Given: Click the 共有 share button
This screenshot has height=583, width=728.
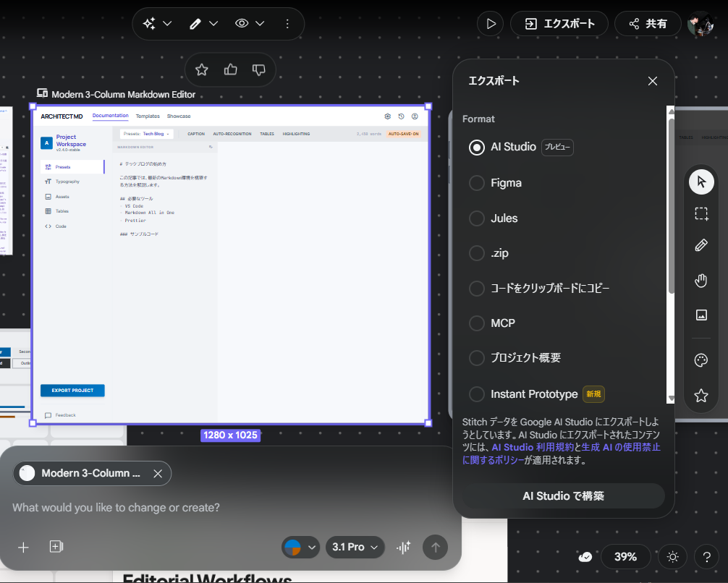Looking at the screenshot, I should (x=648, y=24).
